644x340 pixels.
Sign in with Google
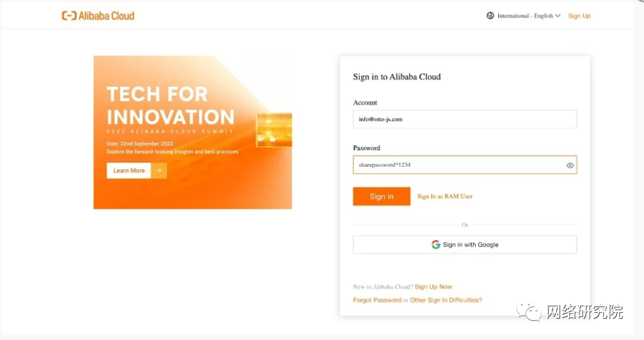(x=465, y=245)
